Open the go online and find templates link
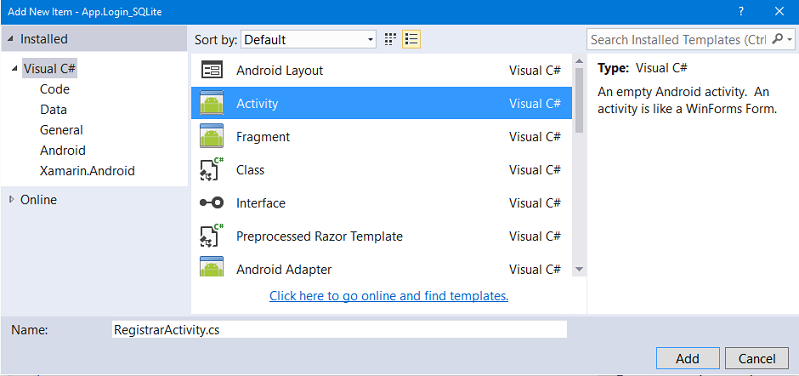The image size is (799, 376). coord(389,296)
